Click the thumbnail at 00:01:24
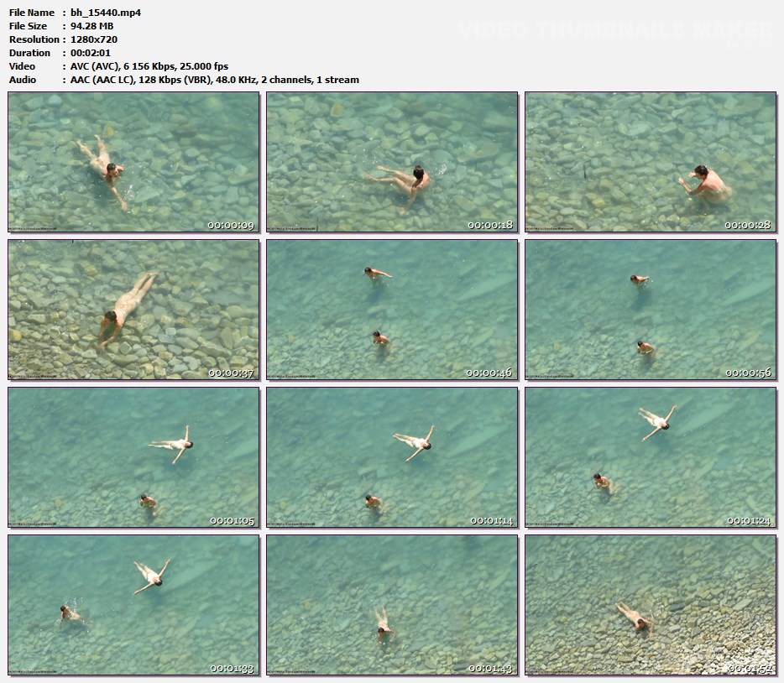The width and height of the screenshot is (784, 683). click(x=651, y=457)
